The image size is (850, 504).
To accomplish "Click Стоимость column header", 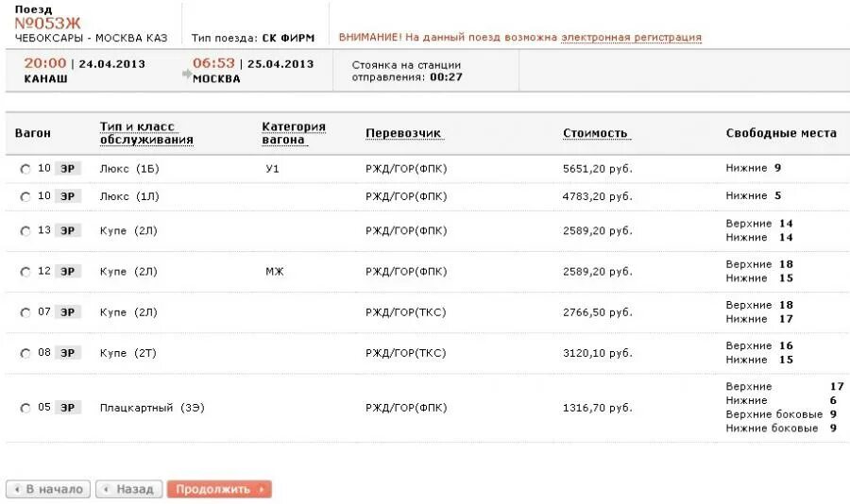I will click(x=595, y=133).
